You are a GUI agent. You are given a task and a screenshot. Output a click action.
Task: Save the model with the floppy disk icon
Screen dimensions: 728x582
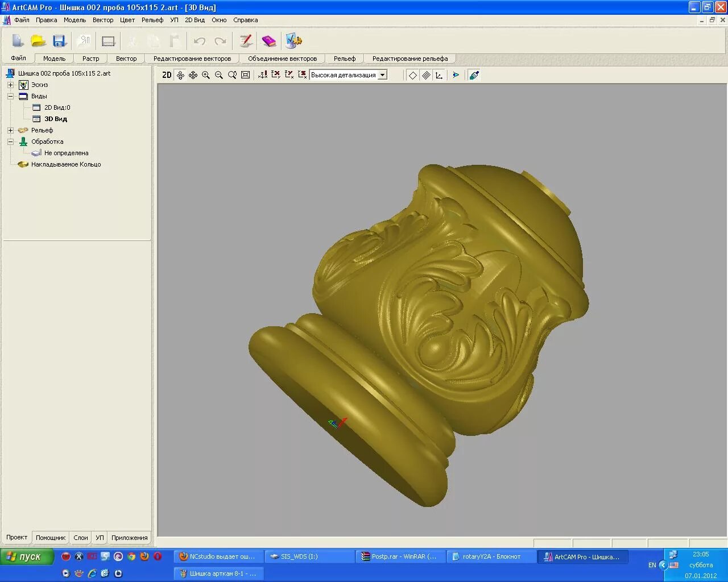tap(59, 41)
